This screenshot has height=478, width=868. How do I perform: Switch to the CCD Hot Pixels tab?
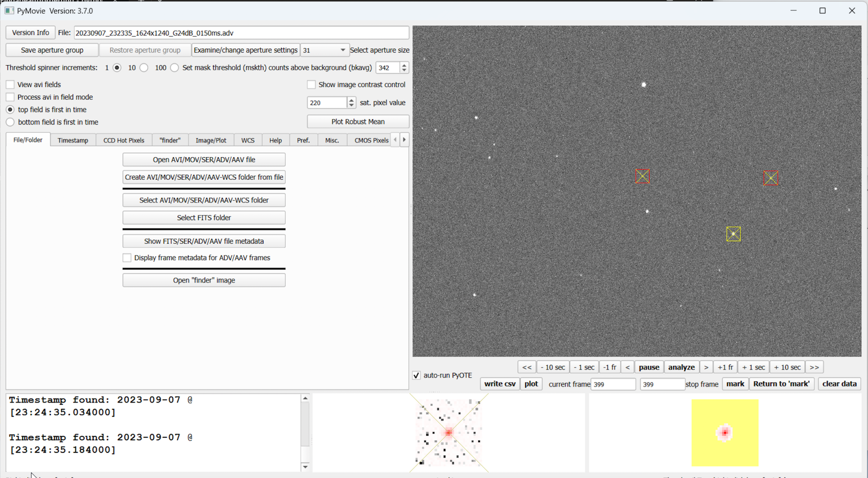point(123,140)
